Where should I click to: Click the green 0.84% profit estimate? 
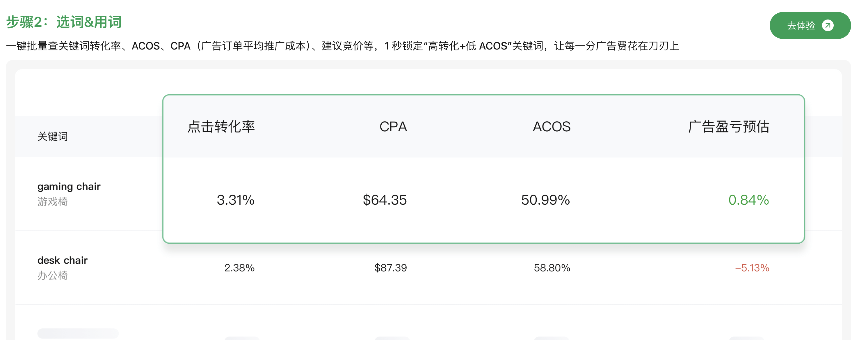748,200
